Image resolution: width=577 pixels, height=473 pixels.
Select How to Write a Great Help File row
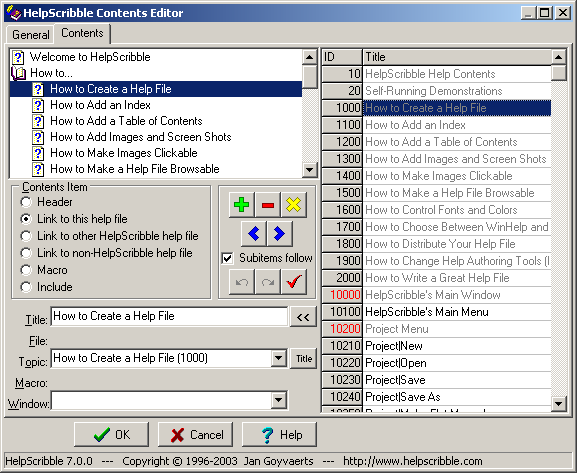point(457,278)
